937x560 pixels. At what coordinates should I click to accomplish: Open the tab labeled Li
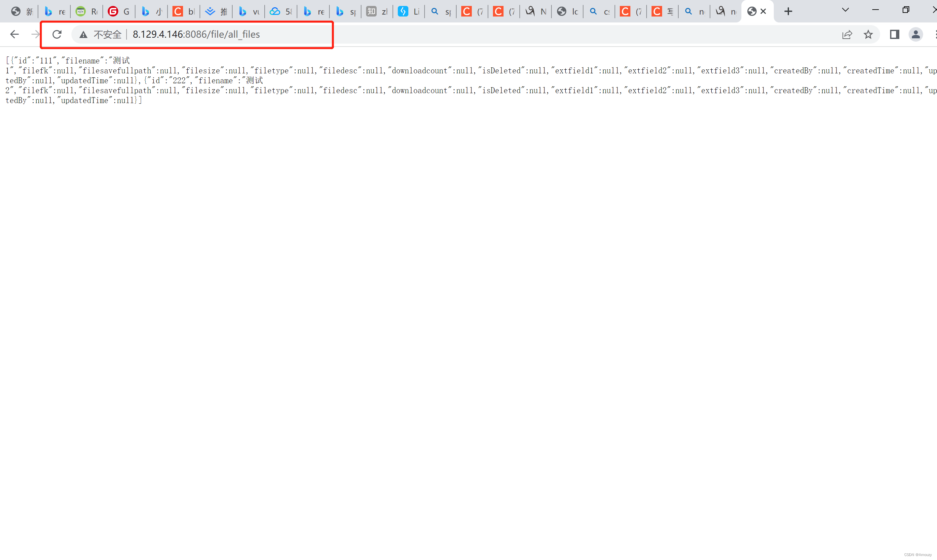click(x=409, y=11)
